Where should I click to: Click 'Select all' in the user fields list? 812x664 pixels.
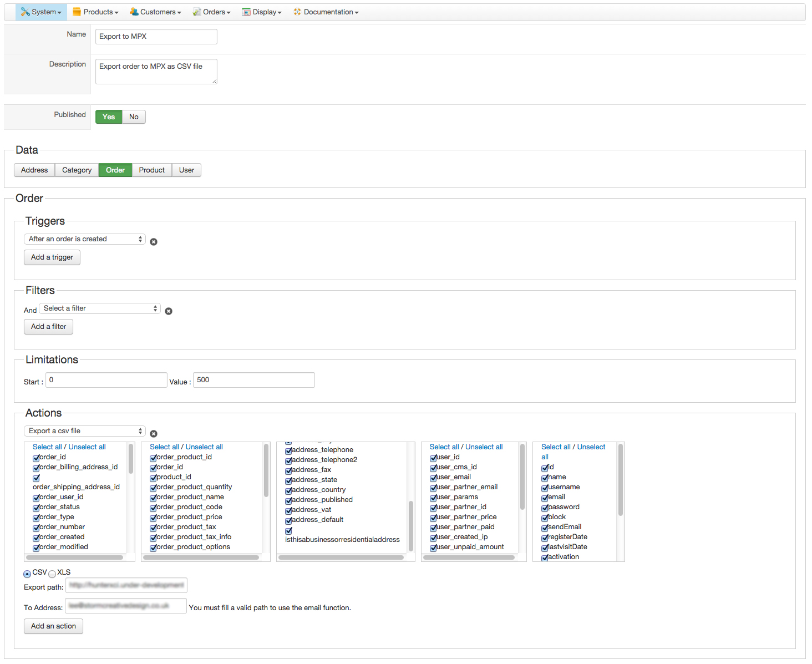444,447
